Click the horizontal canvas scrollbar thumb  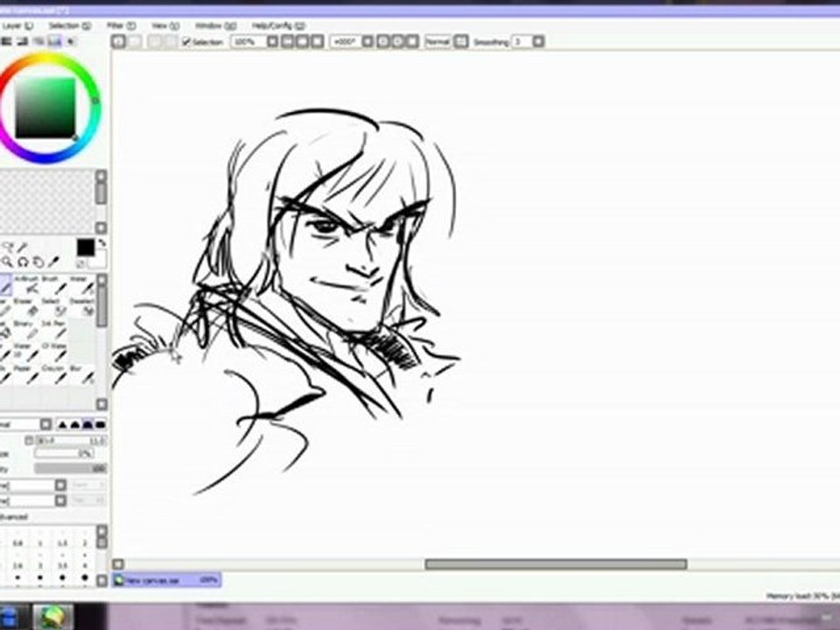[x=556, y=564]
